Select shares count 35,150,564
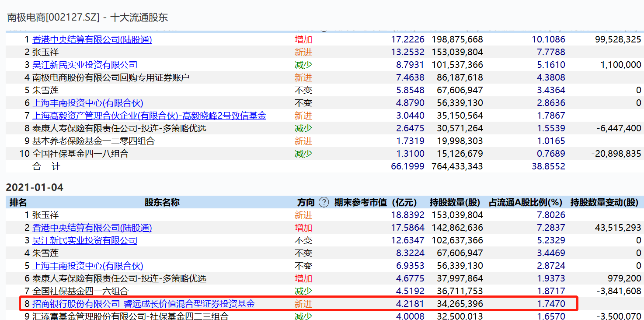 pyautogui.click(x=460, y=116)
